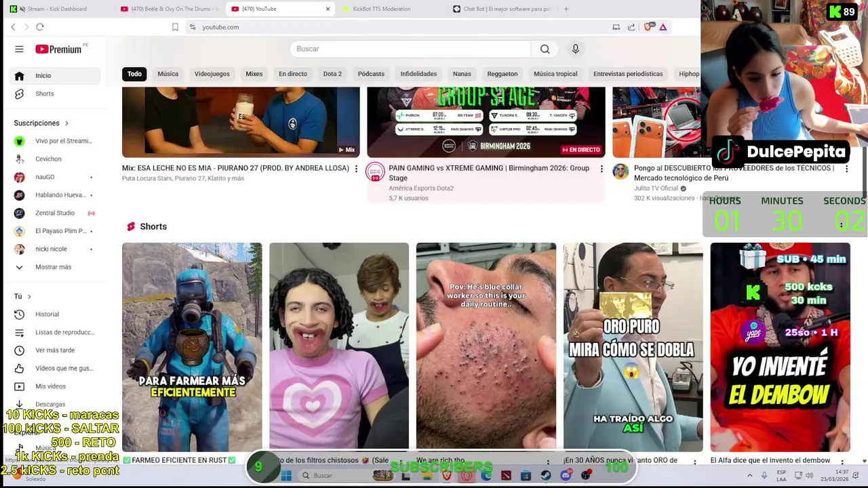Expand the Tú section chevron
The image size is (868, 488).
pos(29,296)
